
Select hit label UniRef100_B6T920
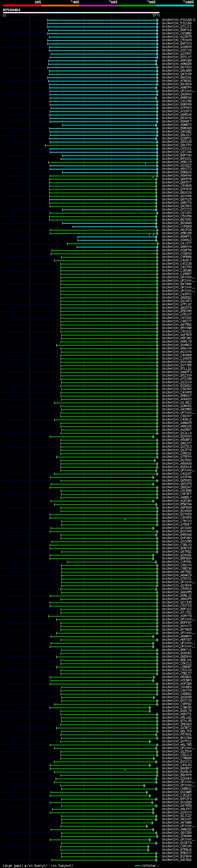point(176,67)
